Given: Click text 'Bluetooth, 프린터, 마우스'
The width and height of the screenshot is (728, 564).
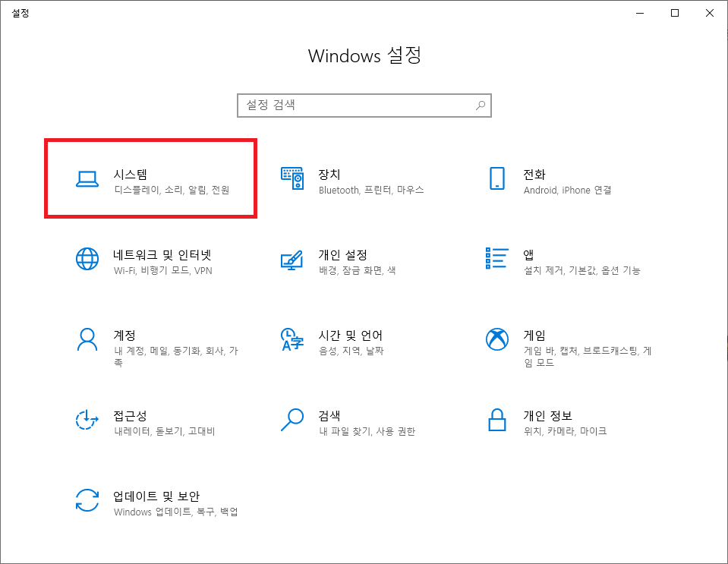Looking at the screenshot, I should (371, 190).
